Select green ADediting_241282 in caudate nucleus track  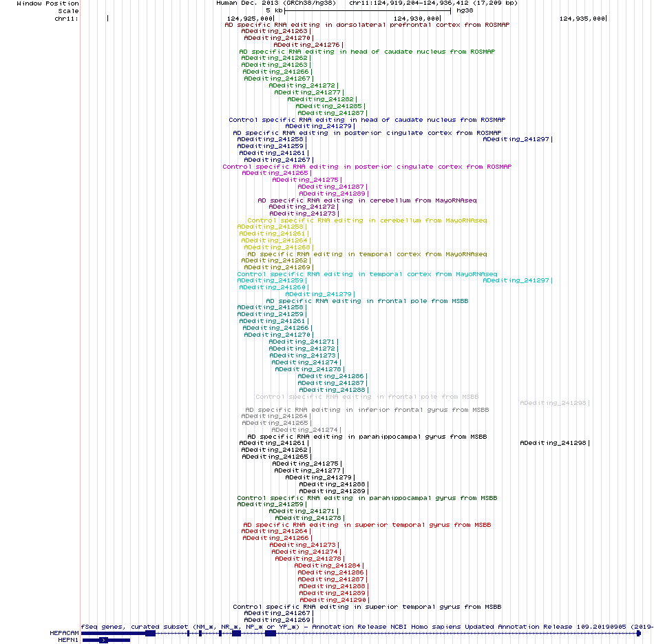(x=322, y=99)
